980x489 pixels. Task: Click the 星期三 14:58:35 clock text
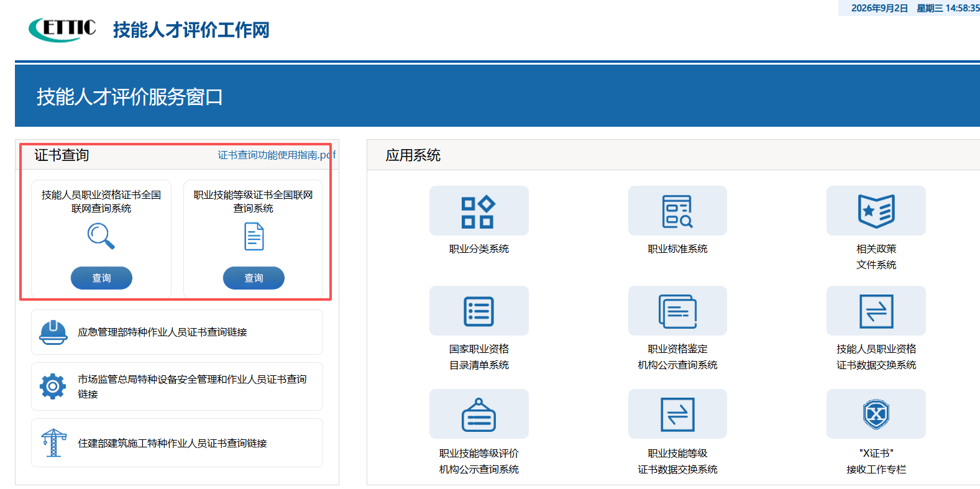(948, 8)
